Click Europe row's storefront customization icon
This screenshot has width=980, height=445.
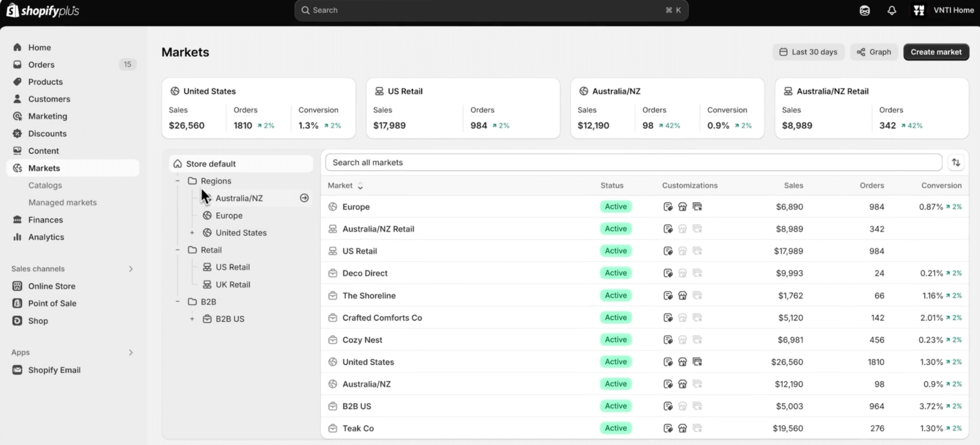point(683,207)
